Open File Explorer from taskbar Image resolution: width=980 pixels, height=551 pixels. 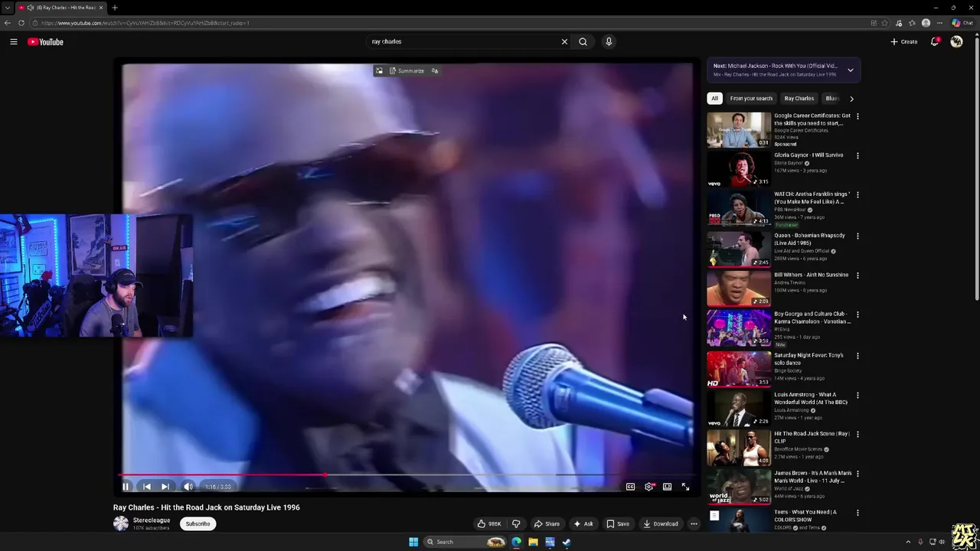(x=533, y=542)
